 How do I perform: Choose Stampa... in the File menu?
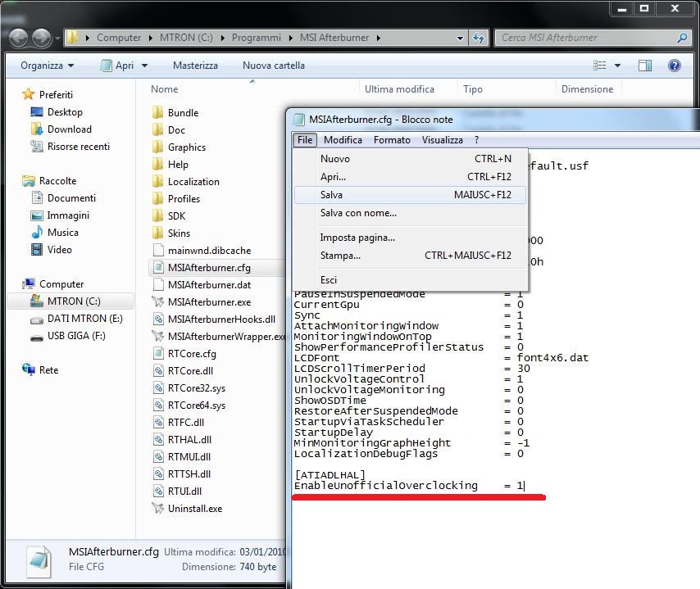[410, 256]
